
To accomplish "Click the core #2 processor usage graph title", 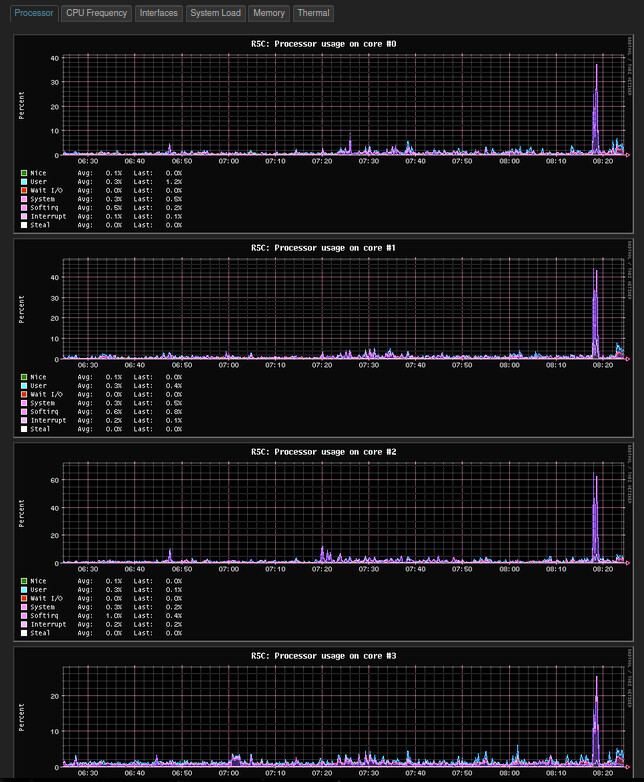I will 323,452.
